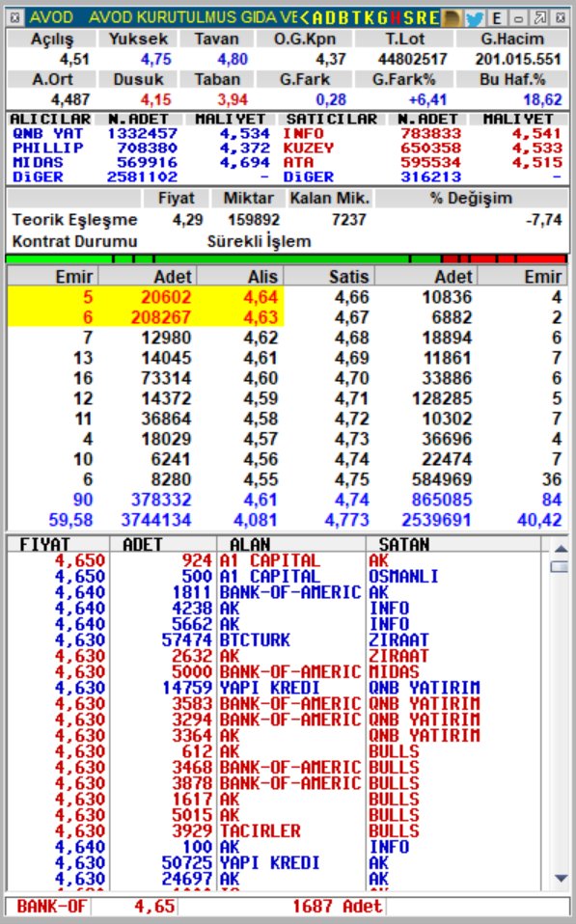
Task: Click the yellow 'B' letter in title bar
Action: [x=343, y=17]
